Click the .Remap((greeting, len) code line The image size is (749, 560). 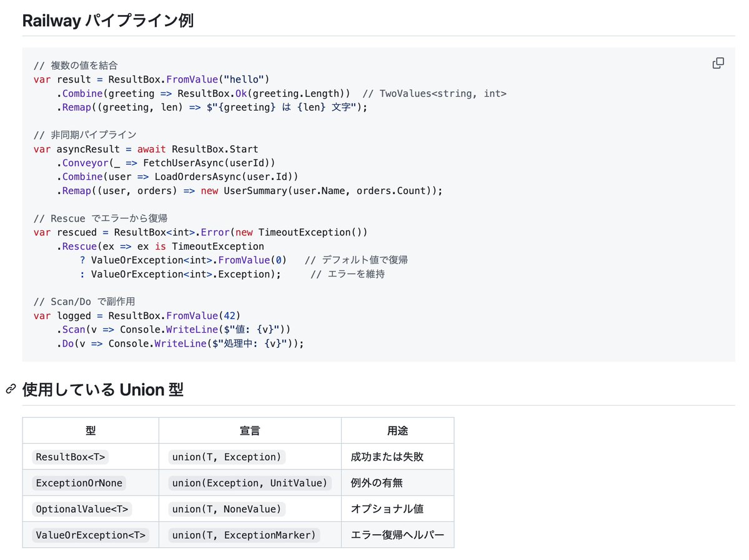[x=212, y=107]
